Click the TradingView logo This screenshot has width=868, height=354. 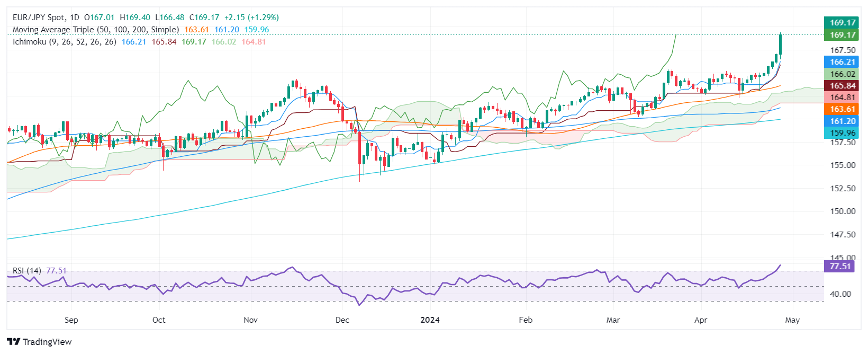coord(39,342)
